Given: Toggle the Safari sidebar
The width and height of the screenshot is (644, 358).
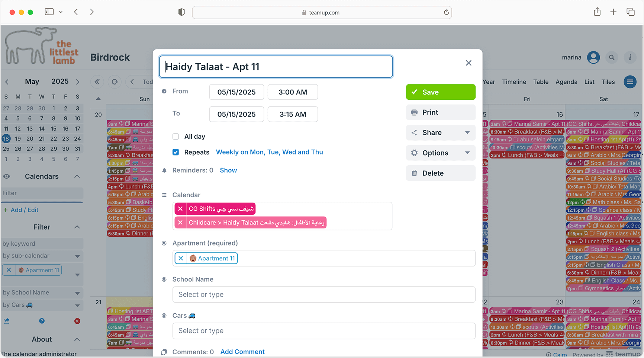Looking at the screenshot, I should pos(49,12).
